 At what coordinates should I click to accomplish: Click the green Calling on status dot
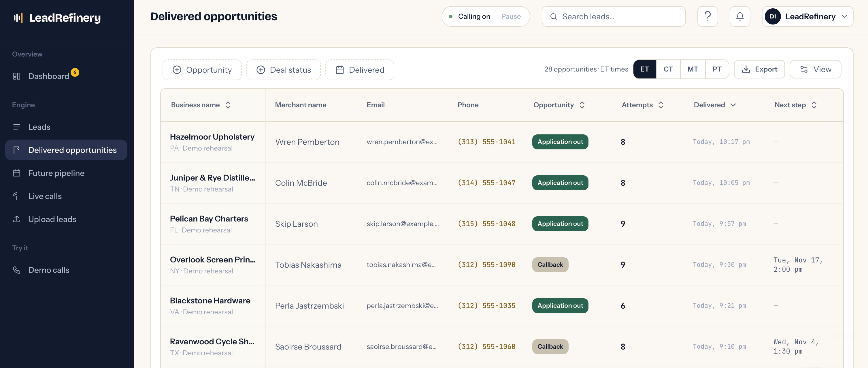[450, 16]
